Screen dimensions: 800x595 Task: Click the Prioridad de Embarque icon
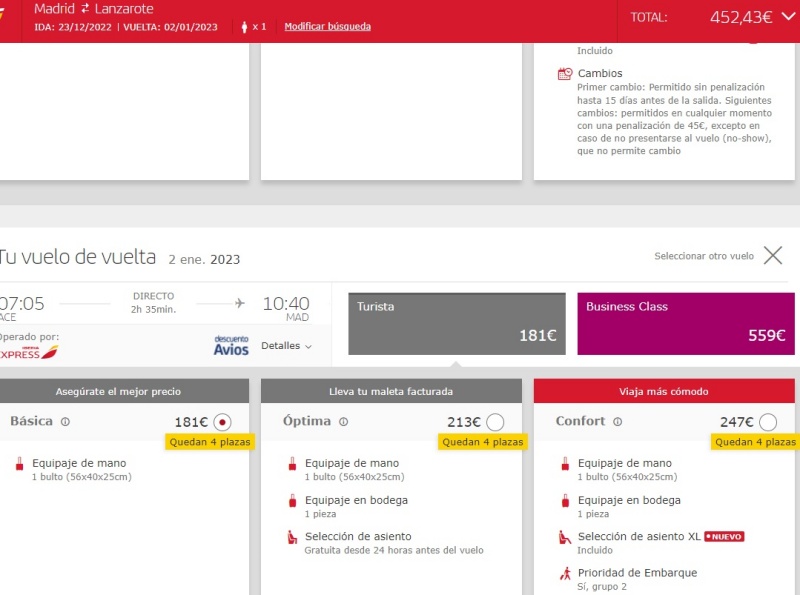tap(565, 574)
